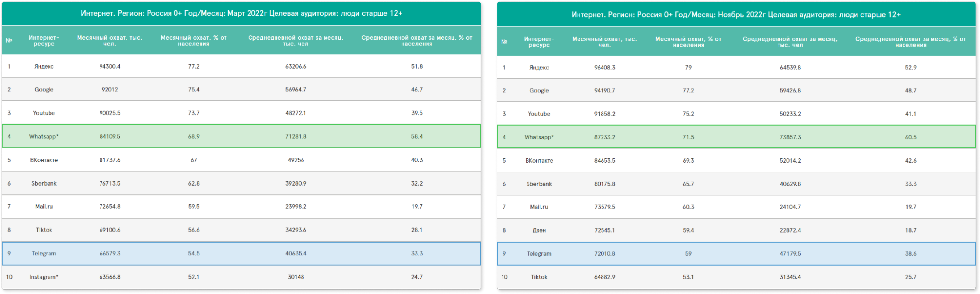Click the "№" column header in November table
Viewport: 980px width, 294px height.
click(504, 42)
